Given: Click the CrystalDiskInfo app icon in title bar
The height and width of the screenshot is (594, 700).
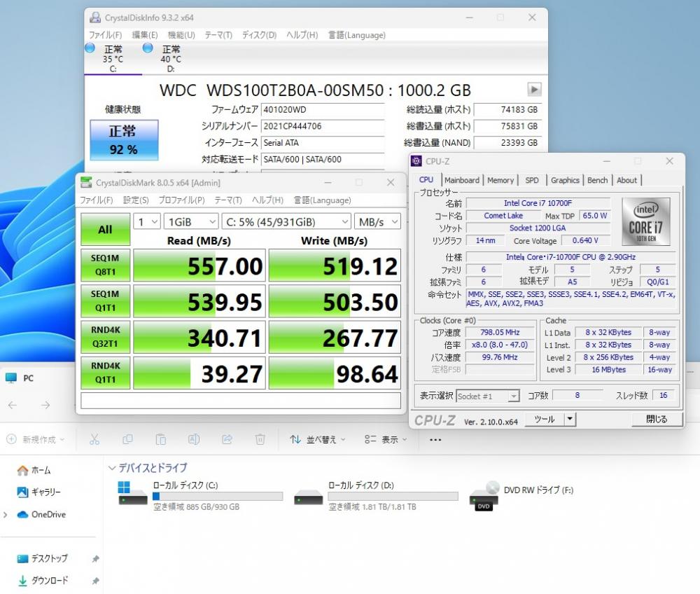Looking at the screenshot, I should tap(95, 18).
